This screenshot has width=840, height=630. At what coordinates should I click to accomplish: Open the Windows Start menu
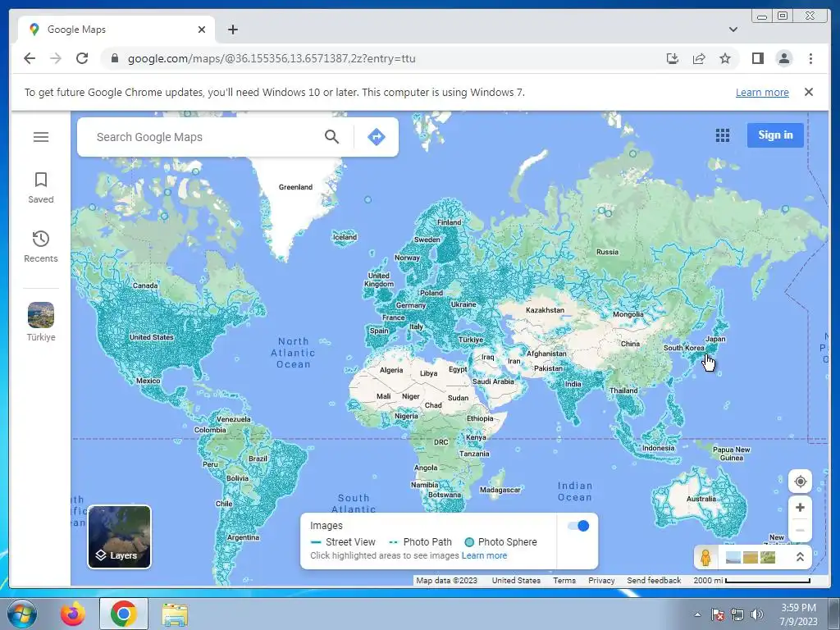pyautogui.click(x=22, y=614)
